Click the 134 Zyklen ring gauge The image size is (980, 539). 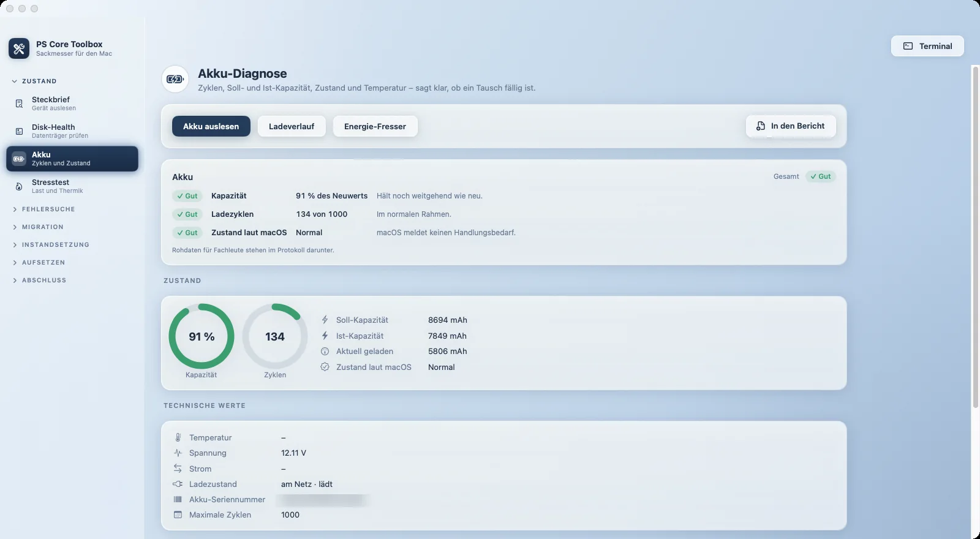click(x=275, y=336)
